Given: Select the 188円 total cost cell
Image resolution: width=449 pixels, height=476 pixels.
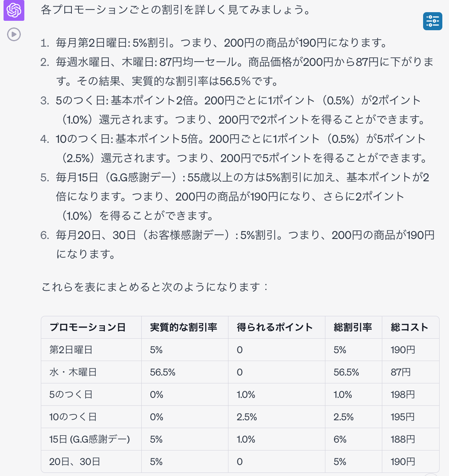Looking at the screenshot, I should pos(403,439).
